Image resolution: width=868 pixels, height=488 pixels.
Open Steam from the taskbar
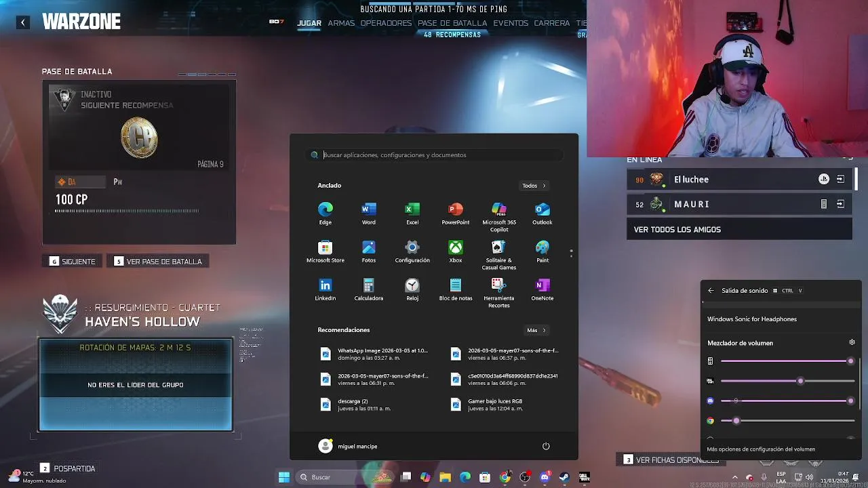(564, 477)
